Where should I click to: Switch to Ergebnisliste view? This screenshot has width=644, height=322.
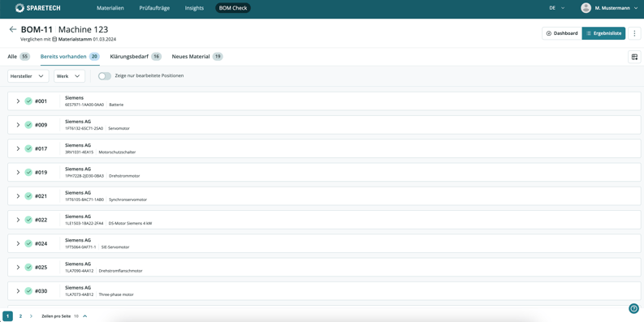[x=603, y=33]
